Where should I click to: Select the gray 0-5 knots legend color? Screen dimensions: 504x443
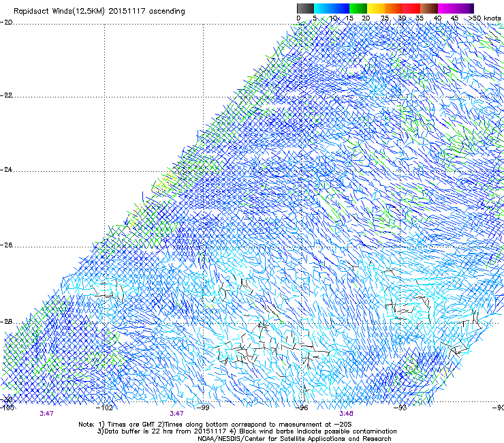pyautogui.click(x=305, y=8)
